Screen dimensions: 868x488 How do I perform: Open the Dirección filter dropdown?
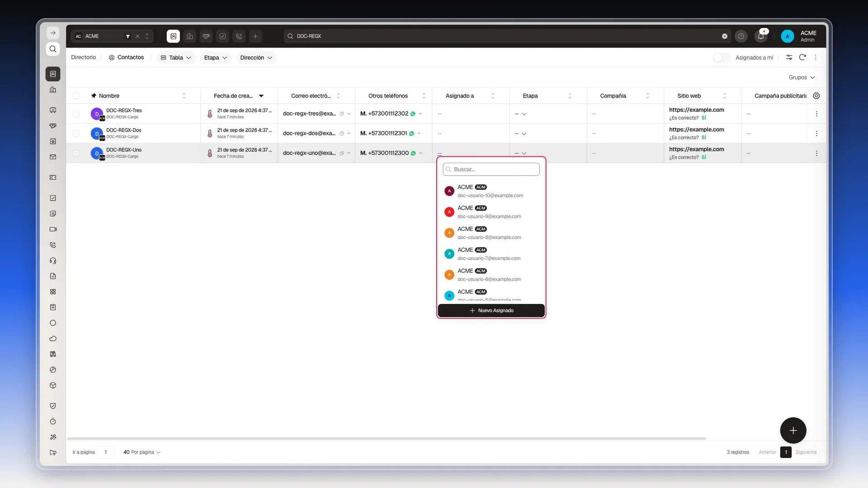[256, 57]
